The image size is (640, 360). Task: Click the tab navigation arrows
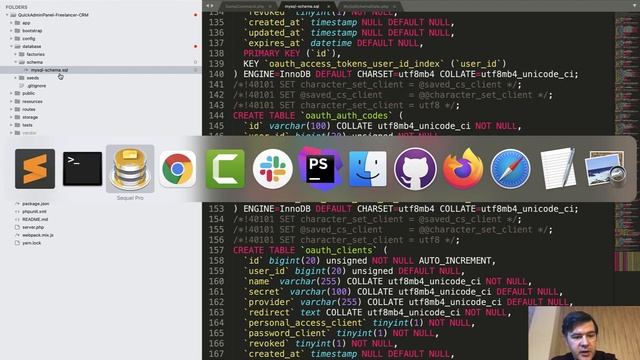(209, 6)
